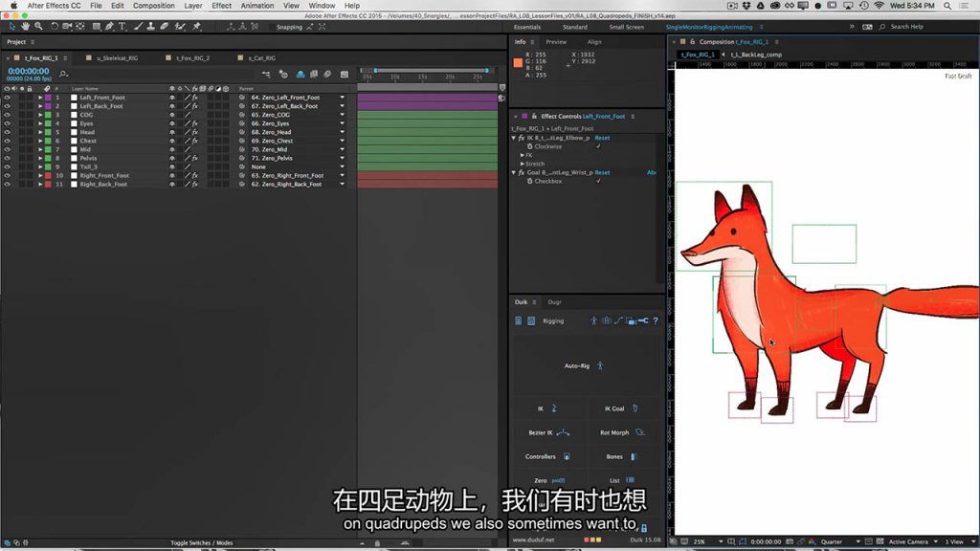Image resolution: width=980 pixels, height=551 pixels.
Task: Select the Pan Behind anchor point tool
Action: click(x=80, y=26)
